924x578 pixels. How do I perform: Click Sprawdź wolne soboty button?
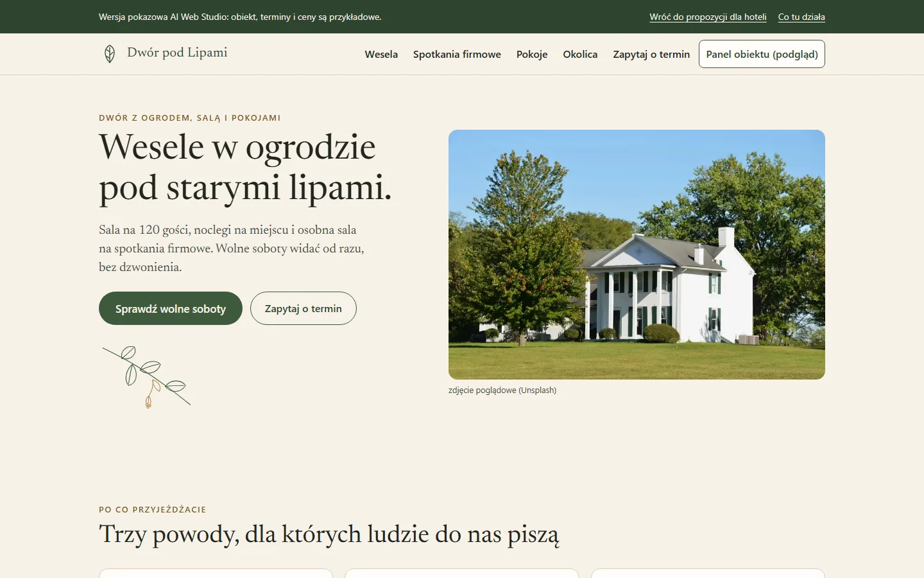171,308
